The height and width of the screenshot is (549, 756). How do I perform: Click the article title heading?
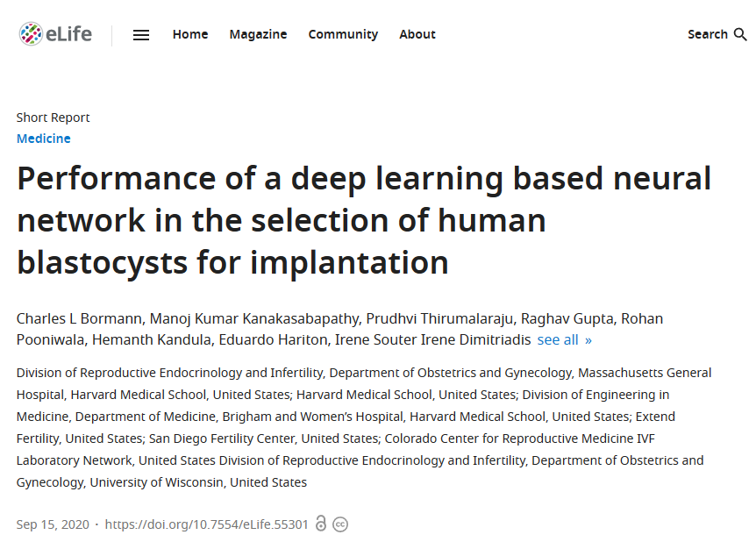point(364,220)
